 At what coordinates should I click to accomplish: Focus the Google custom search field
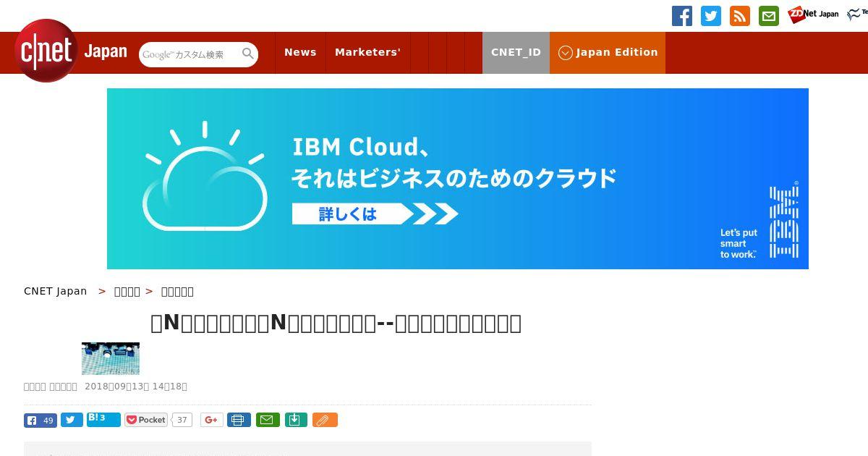[190, 54]
